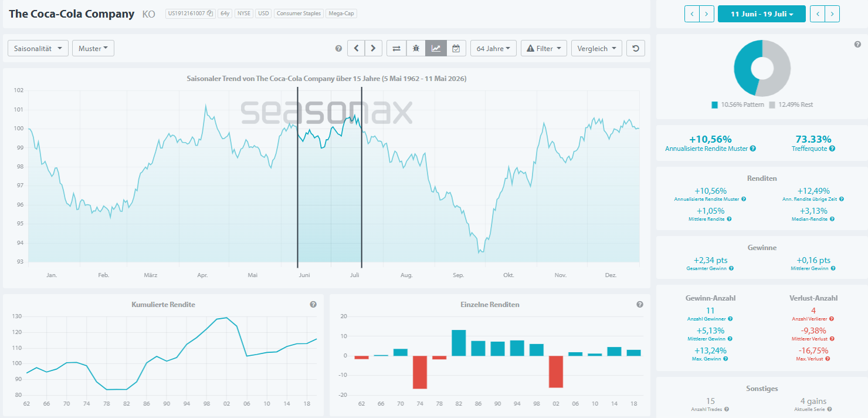The width and height of the screenshot is (868, 418).
Task: Select the pattern start line in June
Action: point(297,176)
